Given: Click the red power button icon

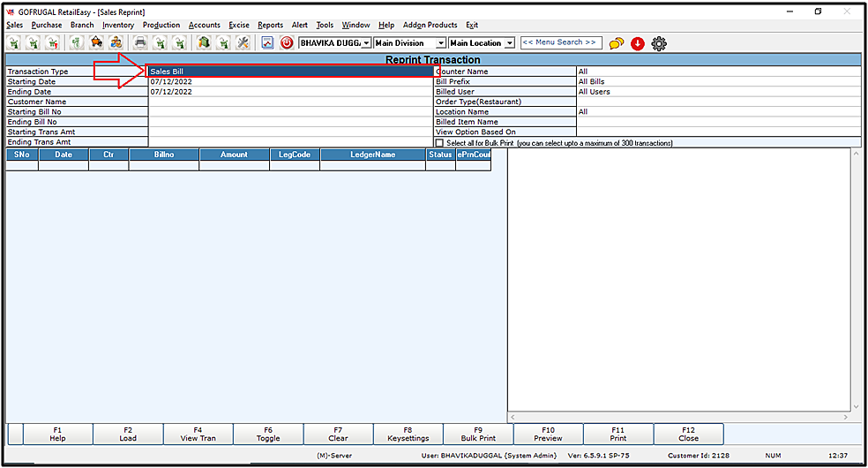Looking at the screenshot, I should pos(287,42).
